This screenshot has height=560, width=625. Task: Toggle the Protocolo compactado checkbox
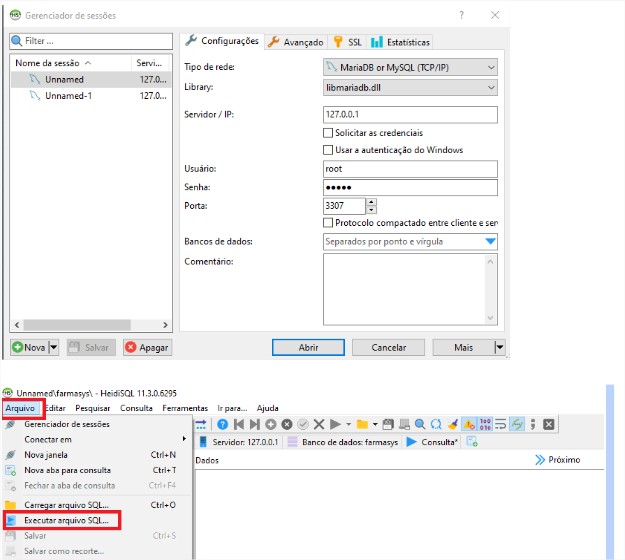point(328,222)
